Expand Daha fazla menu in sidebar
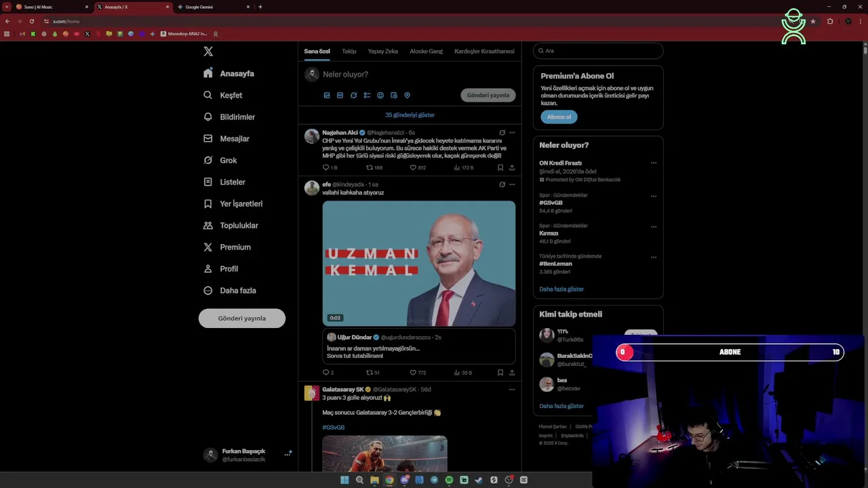 click(230, 291)
